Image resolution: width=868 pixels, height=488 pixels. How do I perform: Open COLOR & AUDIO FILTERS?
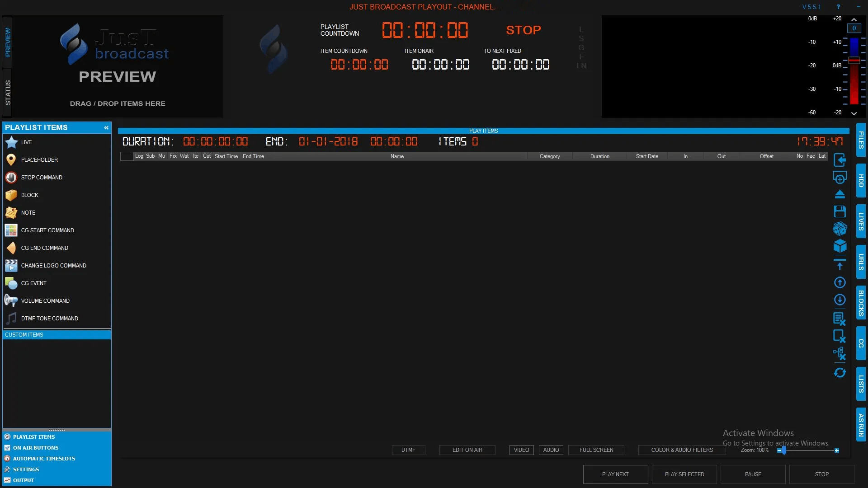pyautogui.click(x=682, y=450)
